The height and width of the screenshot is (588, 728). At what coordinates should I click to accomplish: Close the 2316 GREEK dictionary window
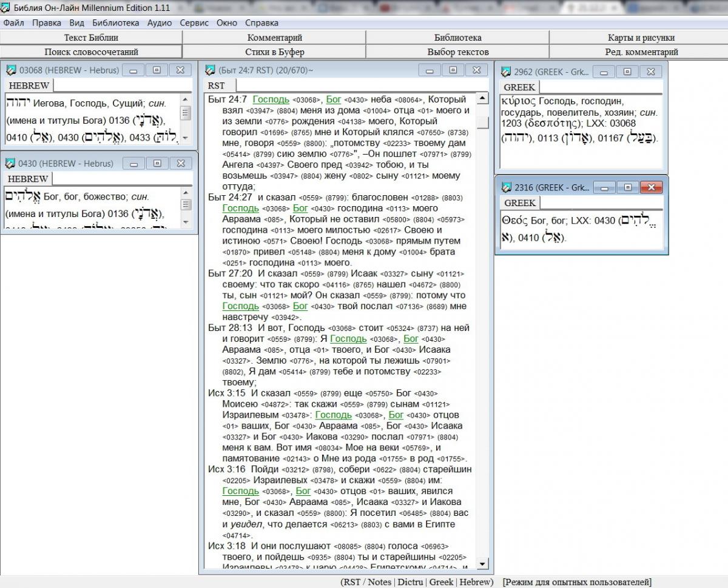651,187
